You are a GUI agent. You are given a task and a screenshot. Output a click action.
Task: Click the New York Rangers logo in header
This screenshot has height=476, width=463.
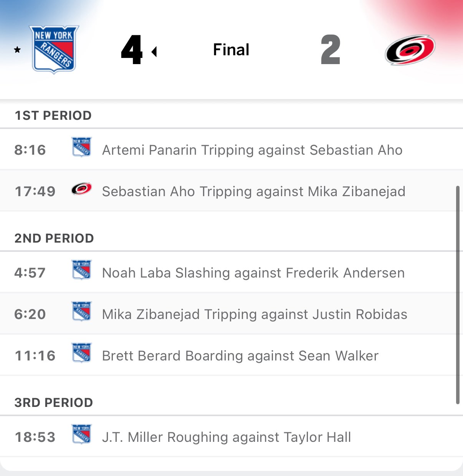[x=54, y=49]
